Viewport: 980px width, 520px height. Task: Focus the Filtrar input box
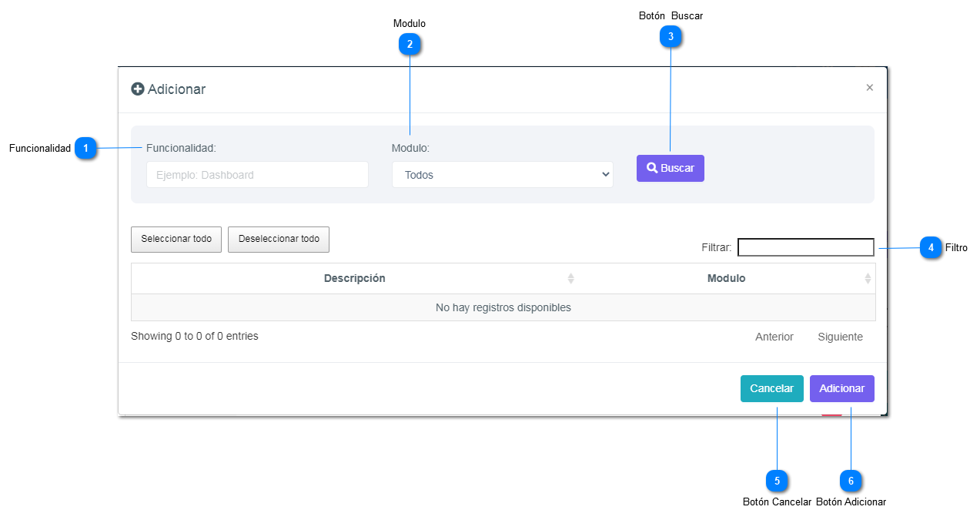(x=805, y=247)
